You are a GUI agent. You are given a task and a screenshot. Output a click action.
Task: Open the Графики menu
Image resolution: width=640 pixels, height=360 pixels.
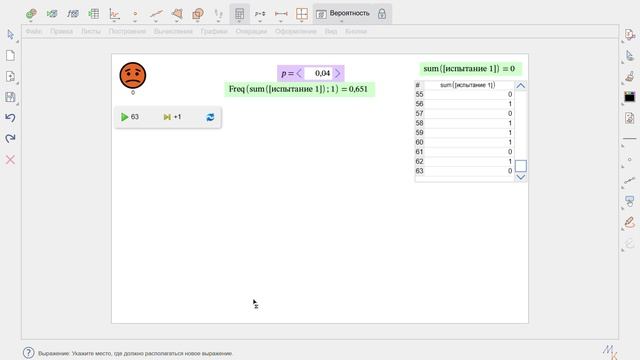213,31
